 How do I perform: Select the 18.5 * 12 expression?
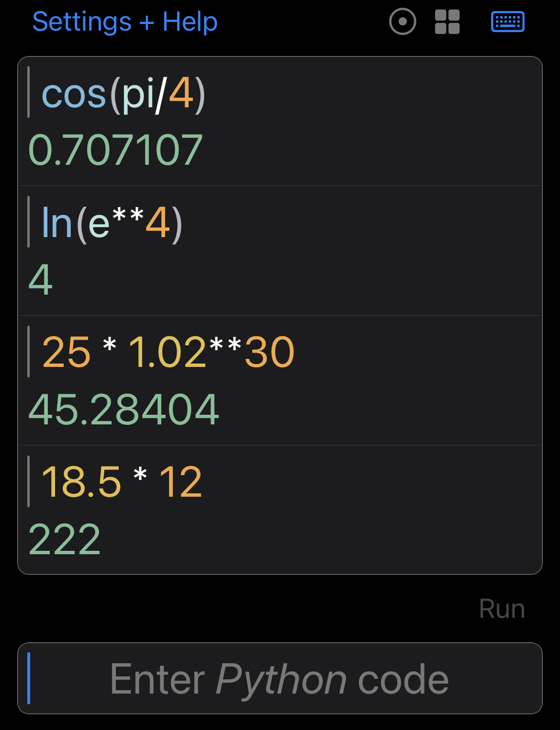(122, 482)
